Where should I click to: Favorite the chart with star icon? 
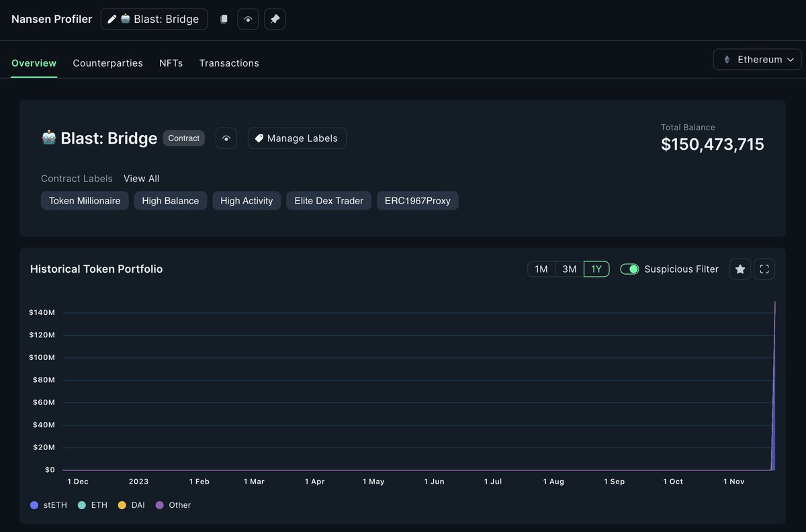740,269
